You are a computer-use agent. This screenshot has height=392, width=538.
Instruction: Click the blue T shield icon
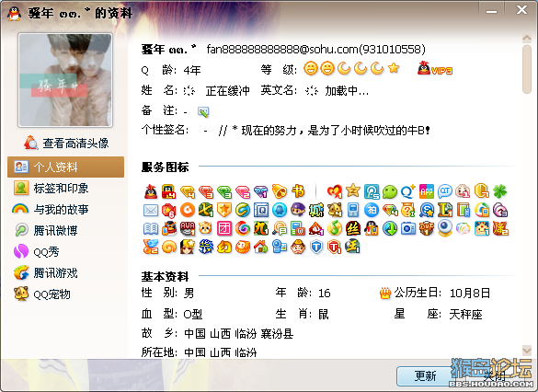(x=316, y=247)
